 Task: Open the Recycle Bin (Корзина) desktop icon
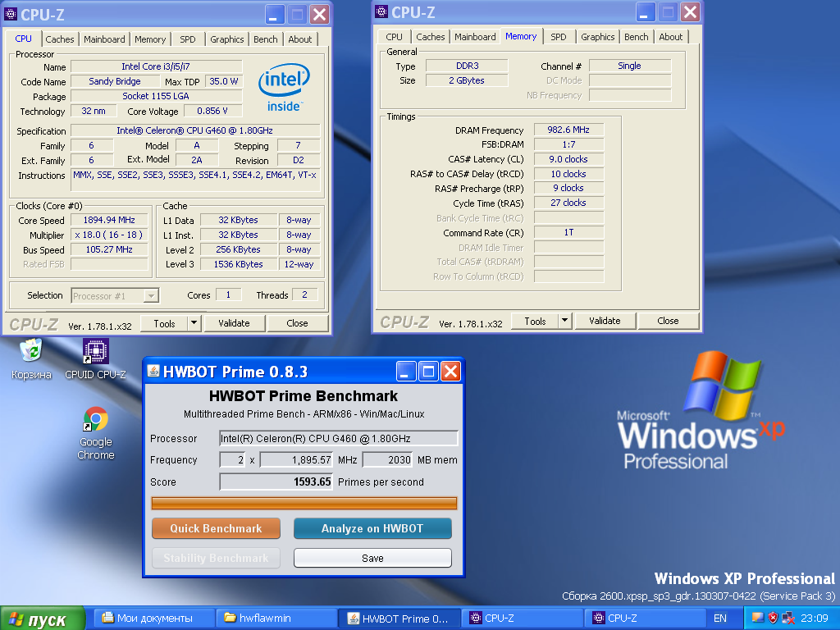pyautogui.click(x=32, y=359)
